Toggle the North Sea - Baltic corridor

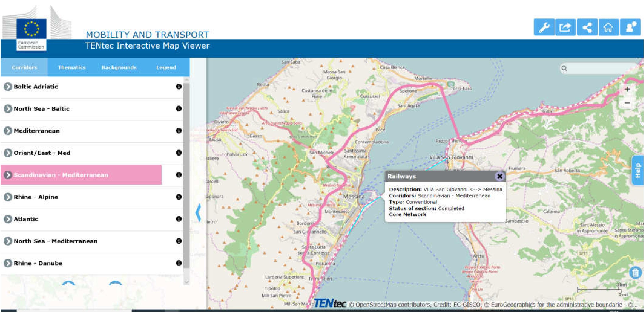41,109
